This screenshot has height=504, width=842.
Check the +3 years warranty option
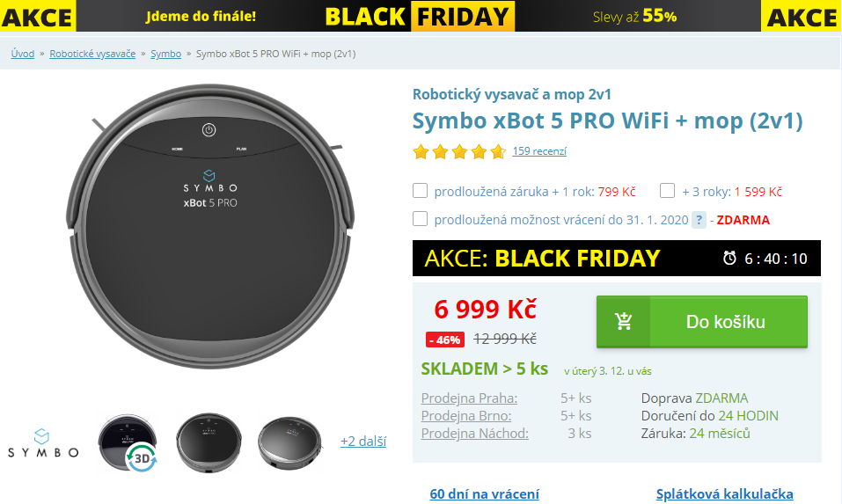pyautogui.click(x=667, y=191)
